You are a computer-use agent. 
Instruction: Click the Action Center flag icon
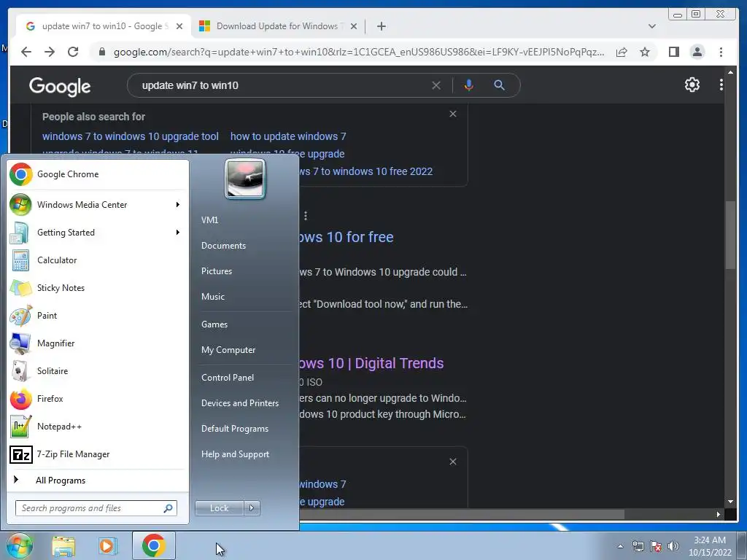point(656,546)
